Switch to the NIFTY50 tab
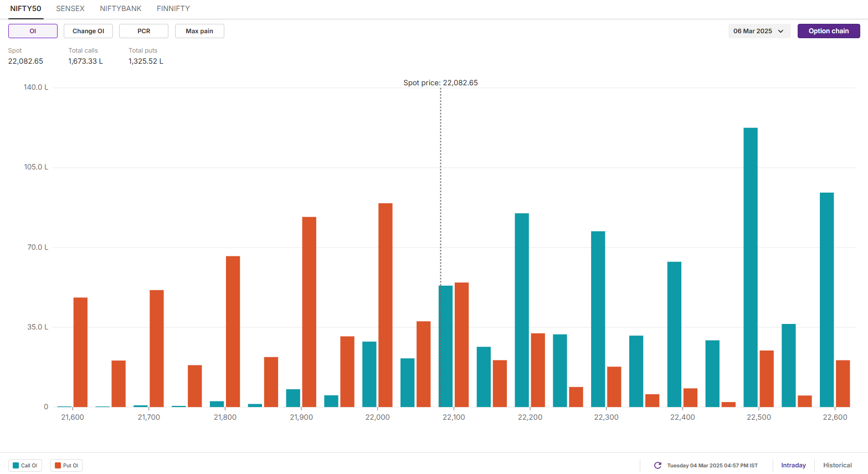The image size is (868, 474). click(x=25, y=9)
